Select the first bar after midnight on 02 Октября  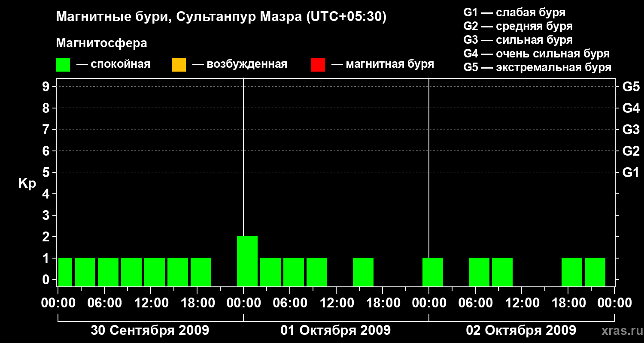pos(433,272)
